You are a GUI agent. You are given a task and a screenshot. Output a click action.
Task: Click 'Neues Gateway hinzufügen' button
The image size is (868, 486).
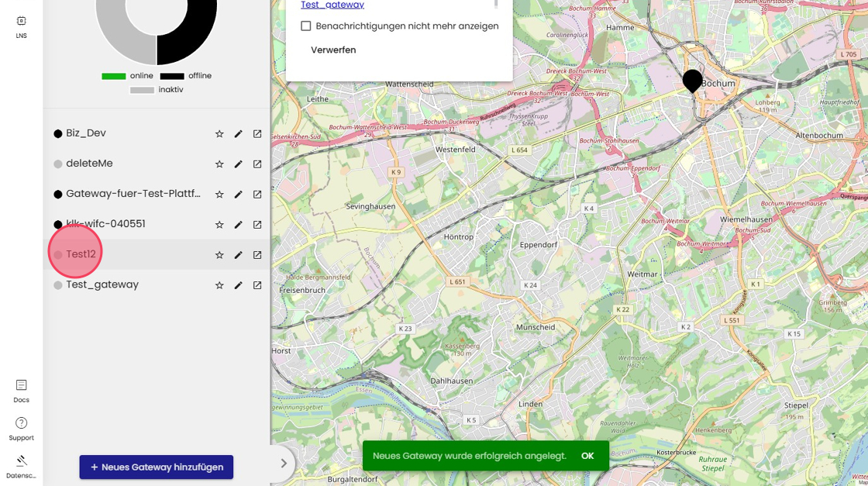coord(156,467)
